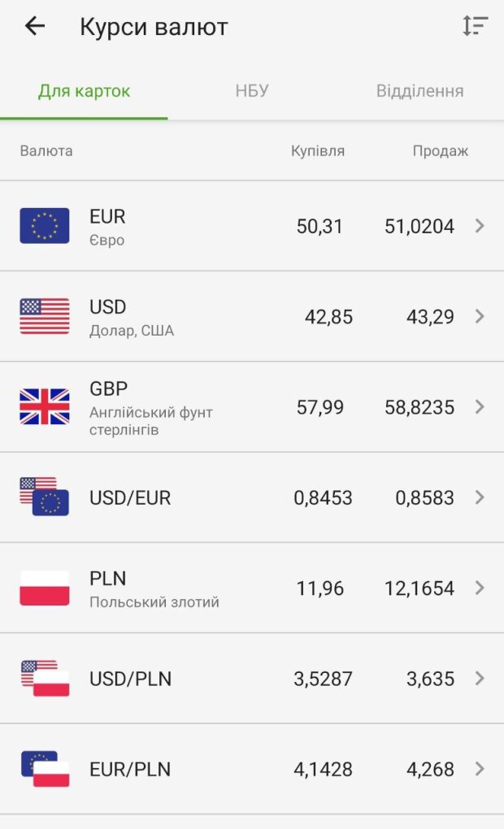Tap the European Union flag icon
Image resolution: width=504 pixels, height=829 pixels.
[x=45, y=226]
